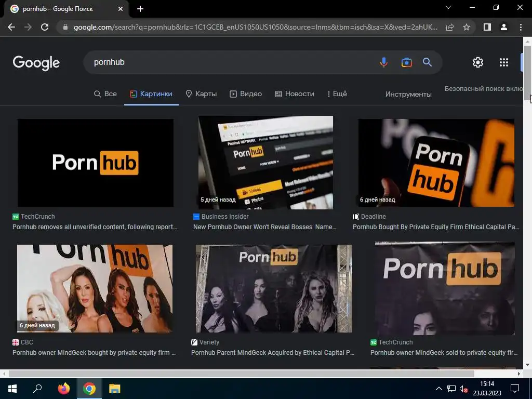Switch to the Видео tab
Screen dimensions: 532x399
(x=246, y=94)
